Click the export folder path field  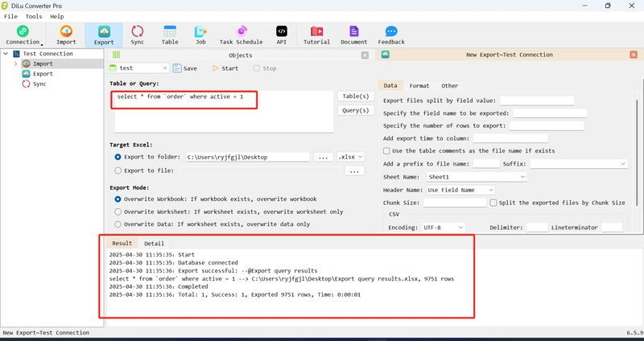click(248, 157)
